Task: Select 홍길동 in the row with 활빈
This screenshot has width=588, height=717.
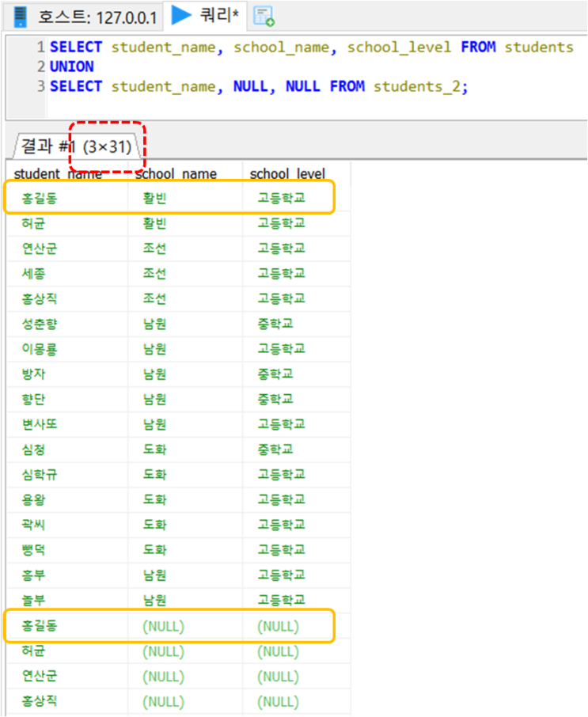Action: point(40,198)
